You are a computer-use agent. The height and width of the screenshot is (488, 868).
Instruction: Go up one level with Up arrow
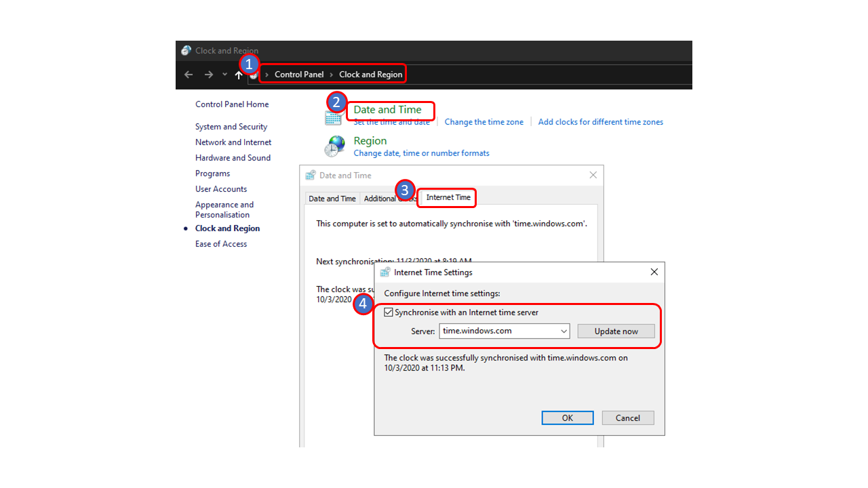point(238,75)
